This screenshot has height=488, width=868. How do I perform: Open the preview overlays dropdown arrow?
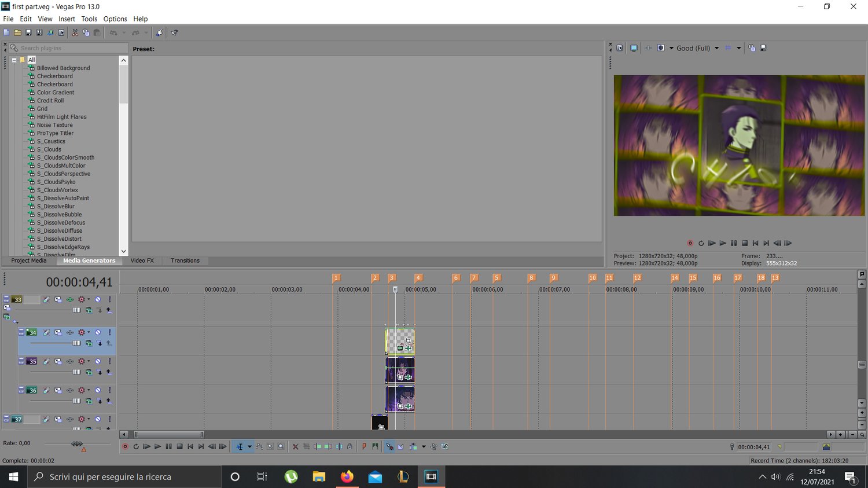(739, 48)
